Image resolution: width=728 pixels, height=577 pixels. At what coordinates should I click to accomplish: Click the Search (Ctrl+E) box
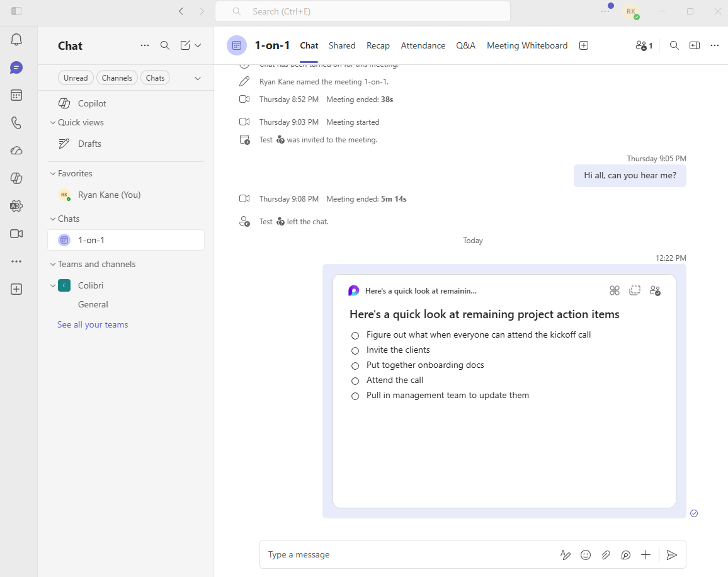(363, 11)
